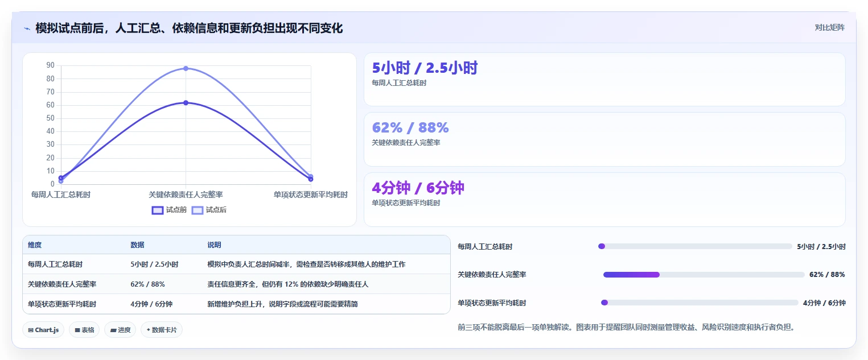
Task: Click the table's 数据 cell 62% / 88%
Action: tap(147, 284)
